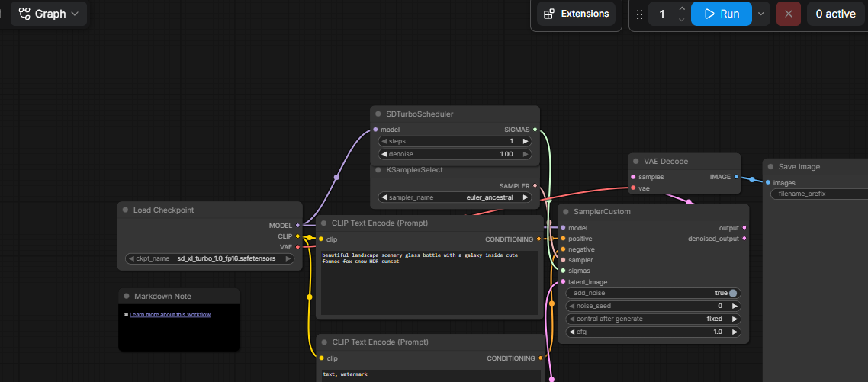Grab the actionbar drag handle dots
Image resolution: width=868 pixels, height=382 pixels.
click(x=639, y=14)
